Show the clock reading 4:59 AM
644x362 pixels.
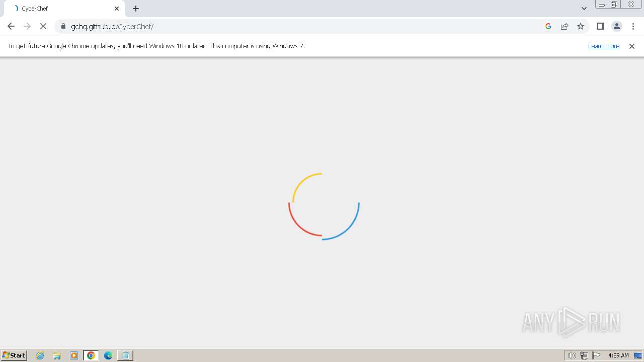618,355
